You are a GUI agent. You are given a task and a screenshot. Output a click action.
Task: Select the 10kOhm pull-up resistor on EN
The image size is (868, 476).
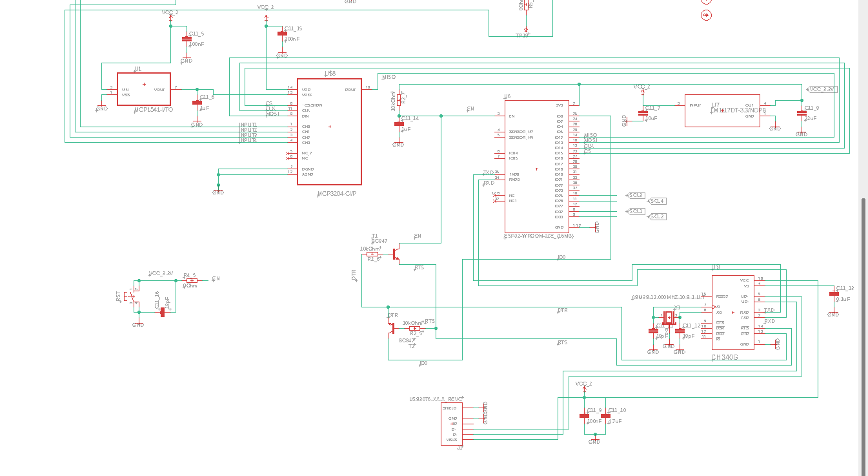coord(399,101)
